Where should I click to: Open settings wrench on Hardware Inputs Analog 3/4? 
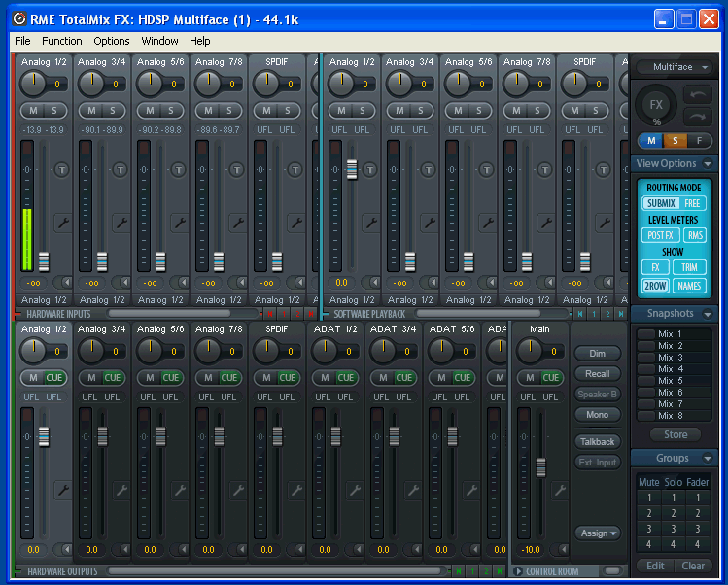121,223
